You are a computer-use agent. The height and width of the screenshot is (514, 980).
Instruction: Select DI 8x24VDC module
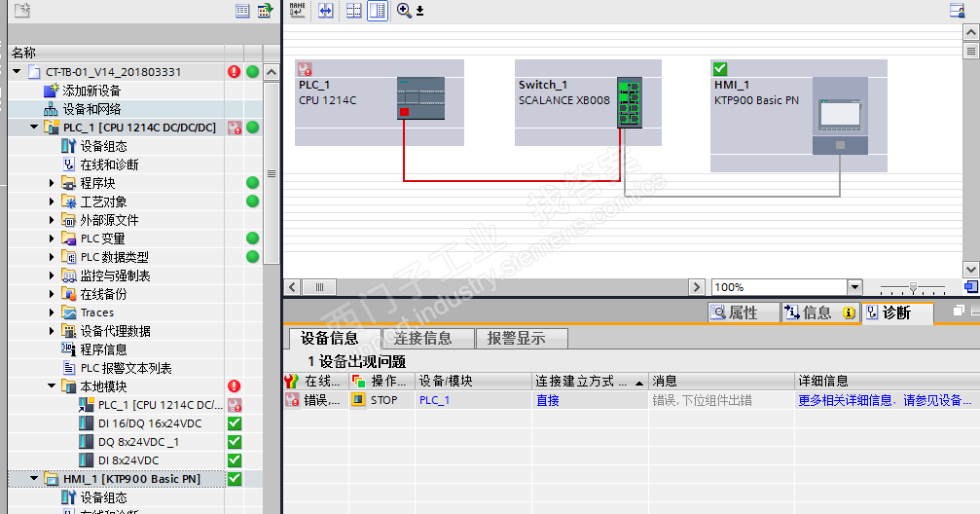click(128, 460)
